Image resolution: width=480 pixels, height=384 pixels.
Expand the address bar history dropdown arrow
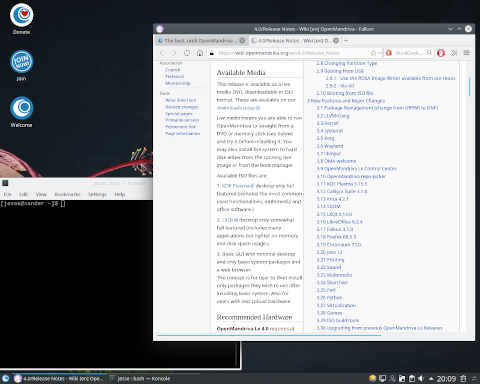pyautogui.click(x=380, y=53)
